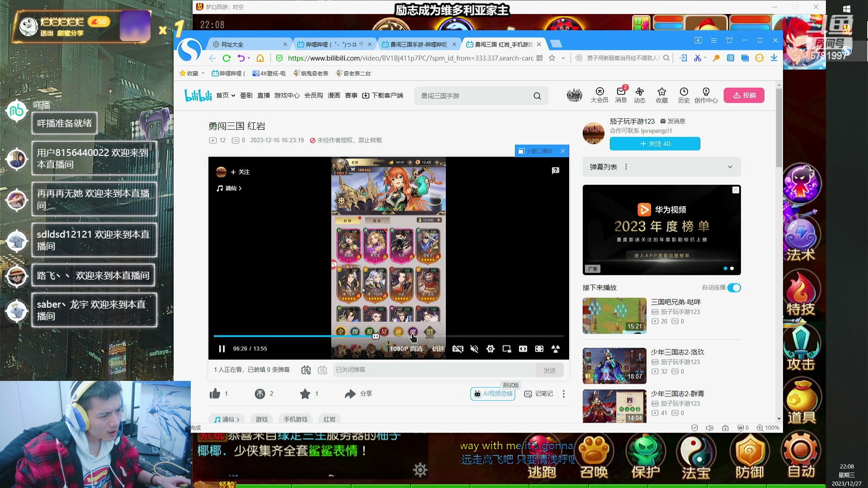Screen dimensions: 868x488
Task: Expand the 收藏 bookmarks dropdown arrow
Action: (x=203, y=73)
